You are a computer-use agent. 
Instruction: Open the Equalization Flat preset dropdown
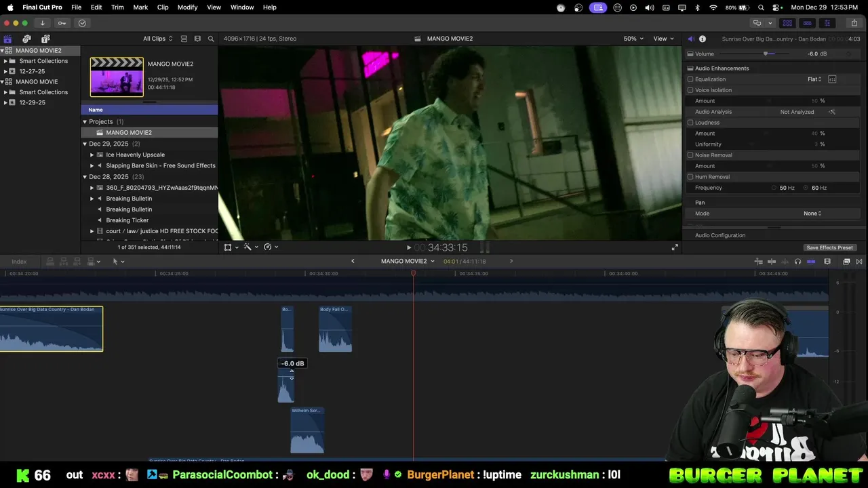[x=814, y=79]
